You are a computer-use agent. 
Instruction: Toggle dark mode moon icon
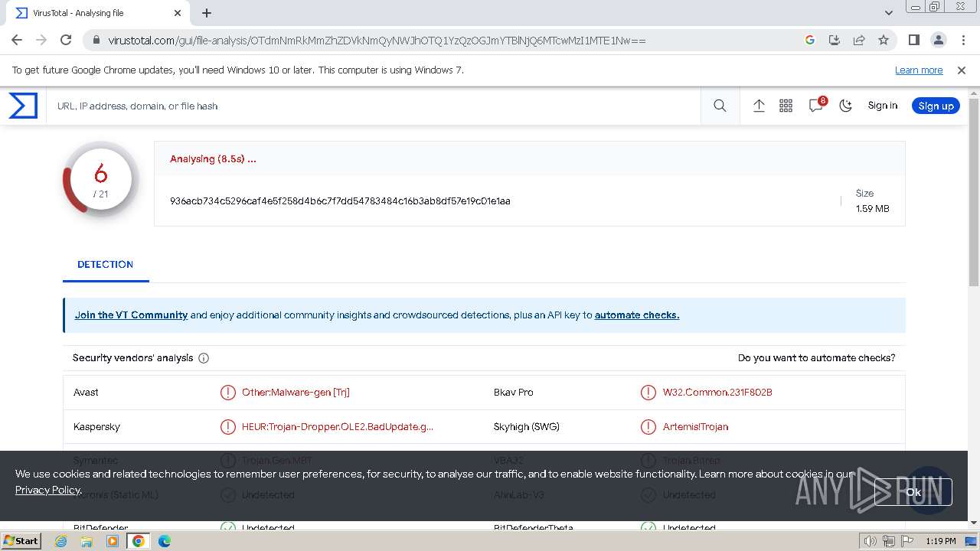[x=846, y=106]
